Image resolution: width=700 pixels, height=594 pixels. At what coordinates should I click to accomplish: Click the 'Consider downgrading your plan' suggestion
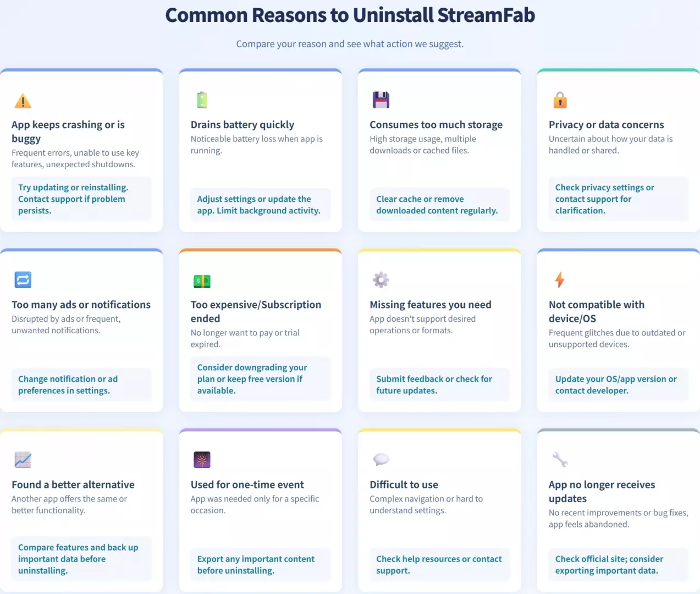pos(260,379)
